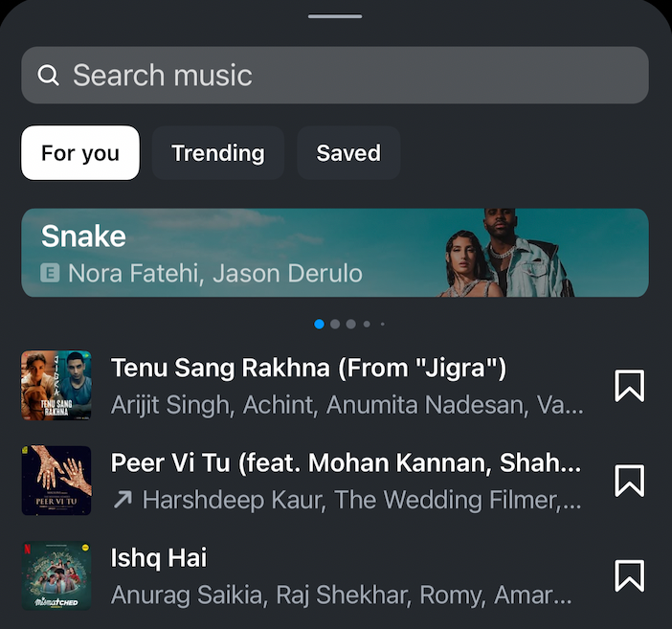Select the For you tab
This screenshot has height=629, width=672.
pos(80,153)
